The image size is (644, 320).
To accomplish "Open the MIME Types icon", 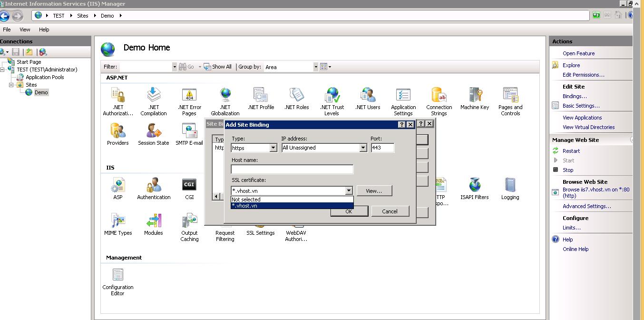I will (118, 224).
